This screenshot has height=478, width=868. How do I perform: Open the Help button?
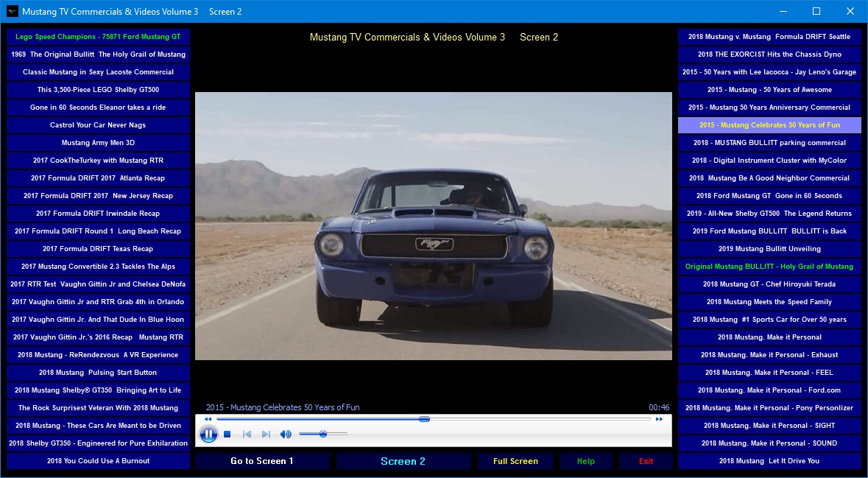pos(586,461)
